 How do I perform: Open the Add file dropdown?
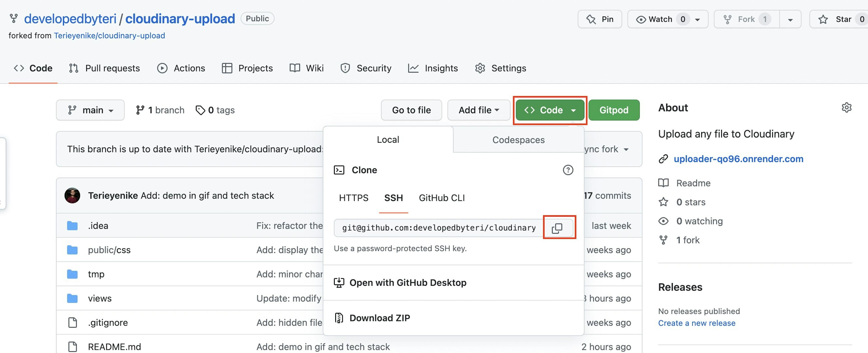(479, 110)
